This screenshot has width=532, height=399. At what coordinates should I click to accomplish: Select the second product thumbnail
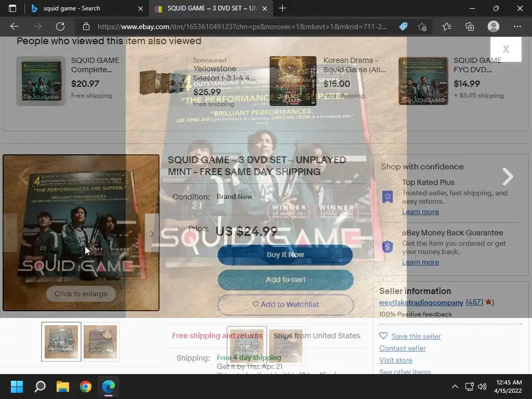click(x=100, y=341)
